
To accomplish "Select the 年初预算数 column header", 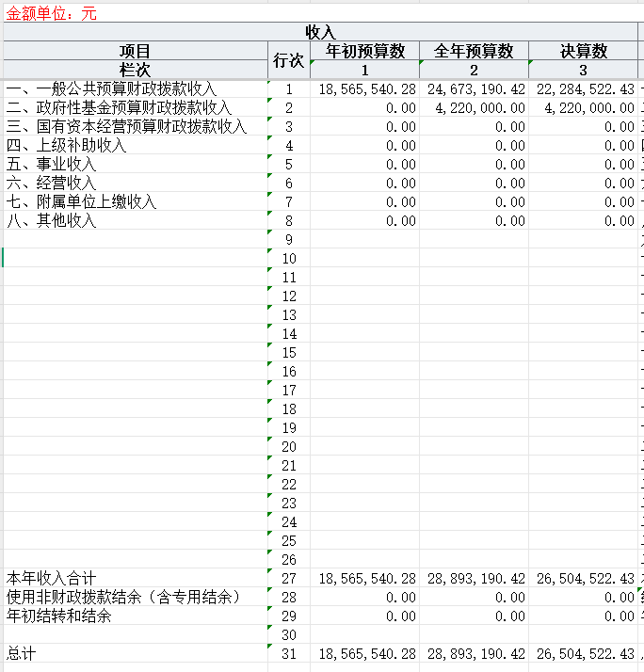I will pyautogui.click(x=364, y=52).
